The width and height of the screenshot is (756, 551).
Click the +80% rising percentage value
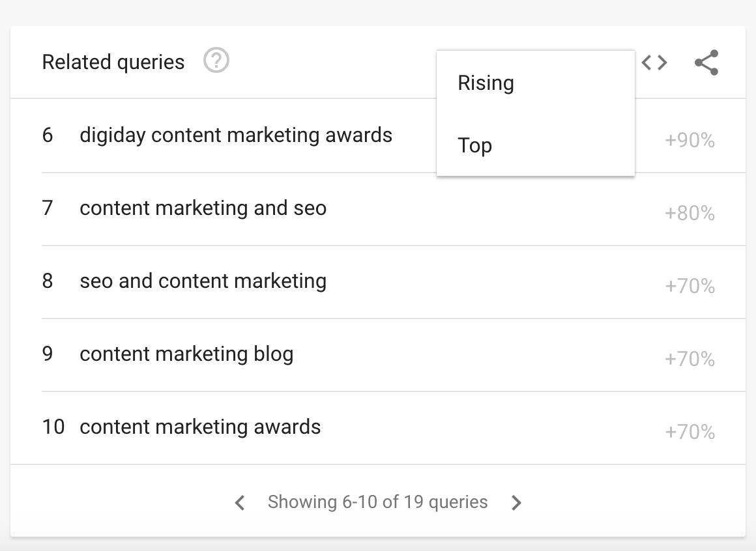click(690, 214)
